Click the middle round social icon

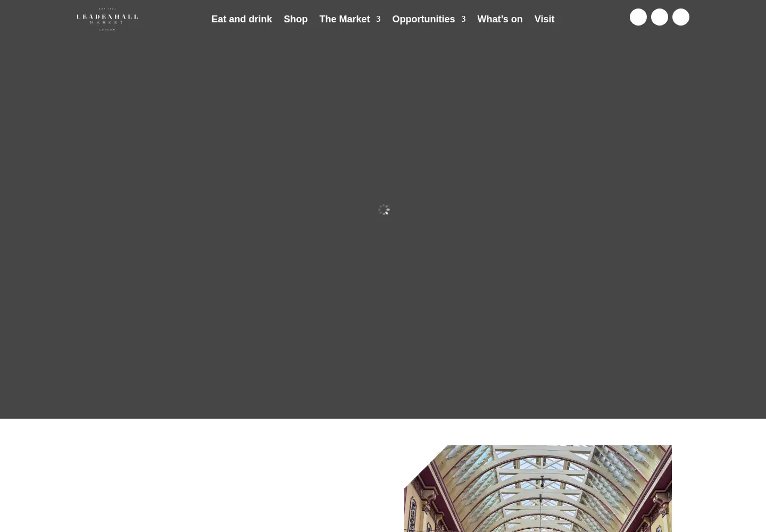[x=660, y=17]
